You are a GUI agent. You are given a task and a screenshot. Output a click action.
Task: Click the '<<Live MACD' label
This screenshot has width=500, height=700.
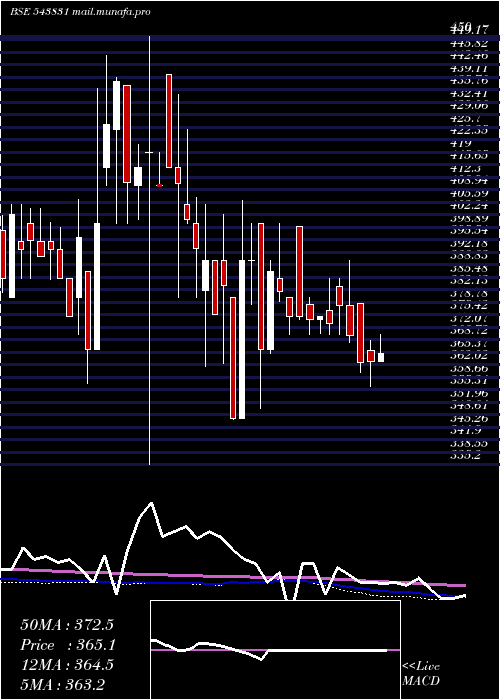tap(421, 674)
